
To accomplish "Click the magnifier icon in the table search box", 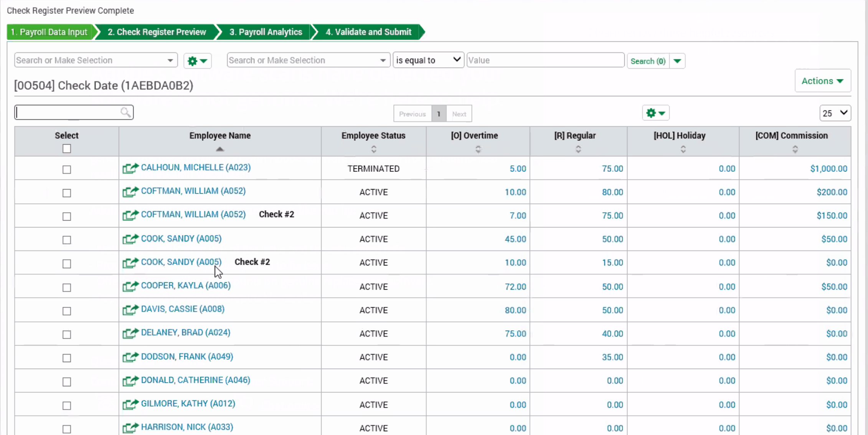I will (x=125, y=112).
